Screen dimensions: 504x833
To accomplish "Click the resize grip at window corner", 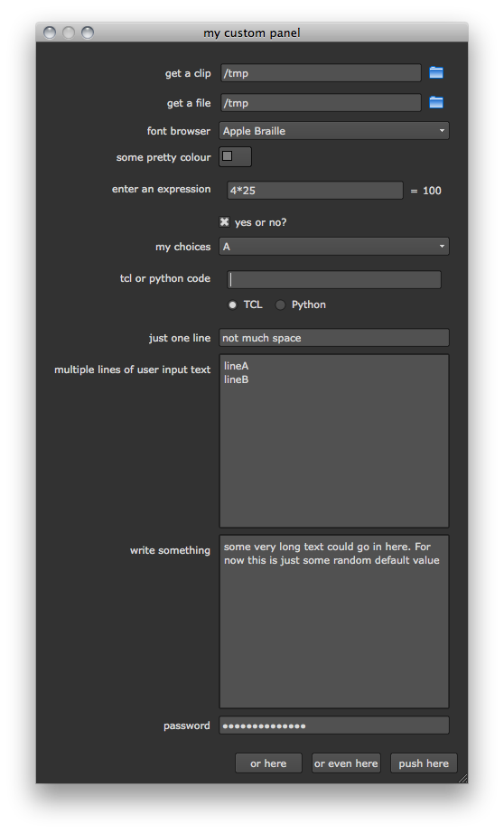I will 463,778.
